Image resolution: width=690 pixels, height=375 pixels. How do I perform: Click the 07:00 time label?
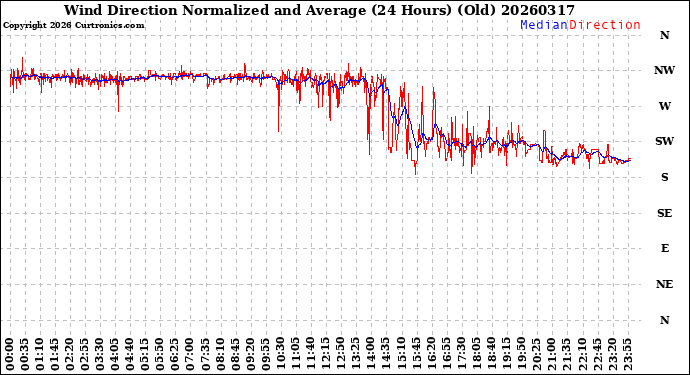pyautogui.click(x=190, y=355)
